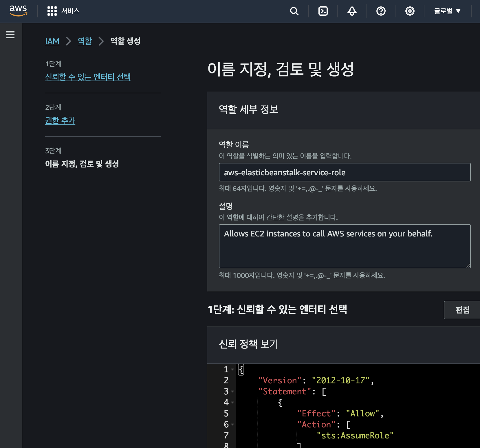Click the 역할 생성 breadcrumb text
This screenshot has width=480, height=448.
(125, 41)
